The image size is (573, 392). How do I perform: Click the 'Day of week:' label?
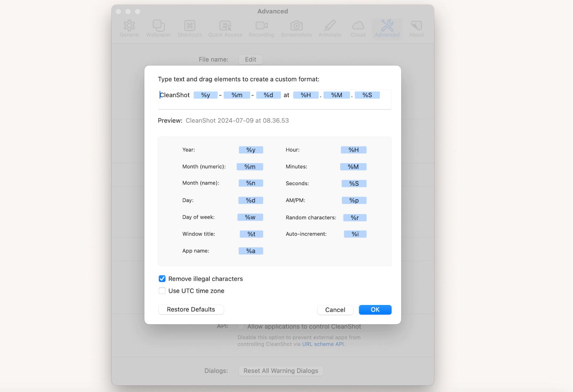tap(198, 217)
